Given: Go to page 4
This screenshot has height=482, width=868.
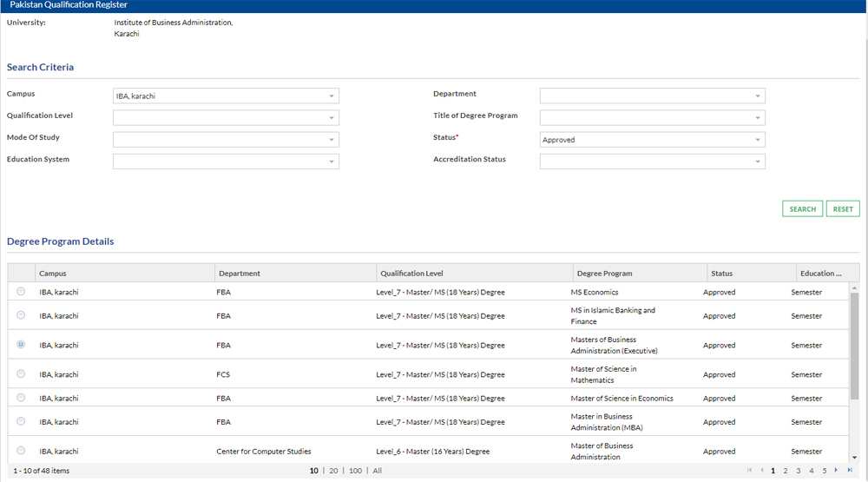Looking at the screenshot, I should click(x=811, y=471).
